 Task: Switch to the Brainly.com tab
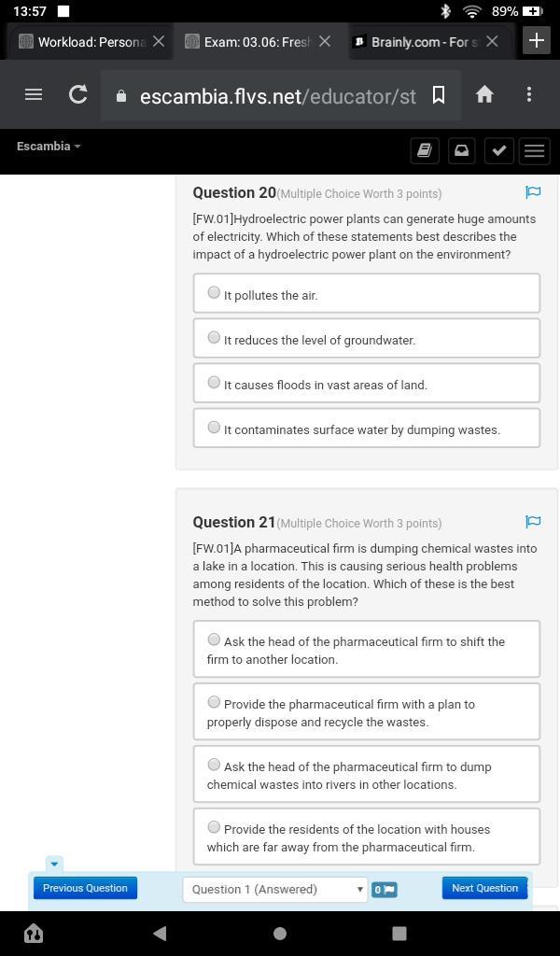418,41
